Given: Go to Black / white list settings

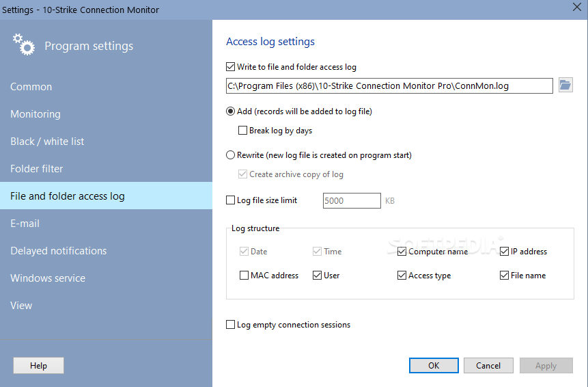Looking at the screenshot, I should pyautogui.click(x=106, y=142).
